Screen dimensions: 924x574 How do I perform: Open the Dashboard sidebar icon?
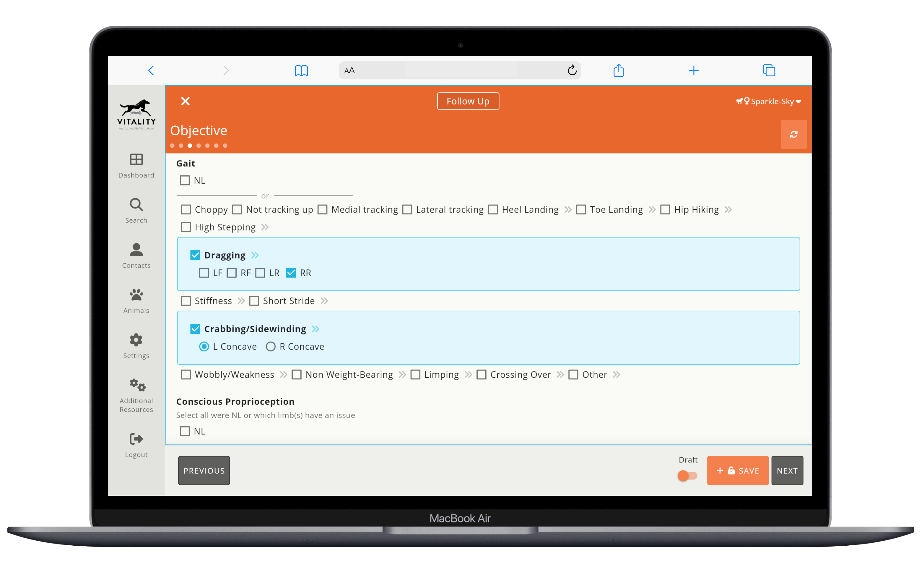point(136,160)
